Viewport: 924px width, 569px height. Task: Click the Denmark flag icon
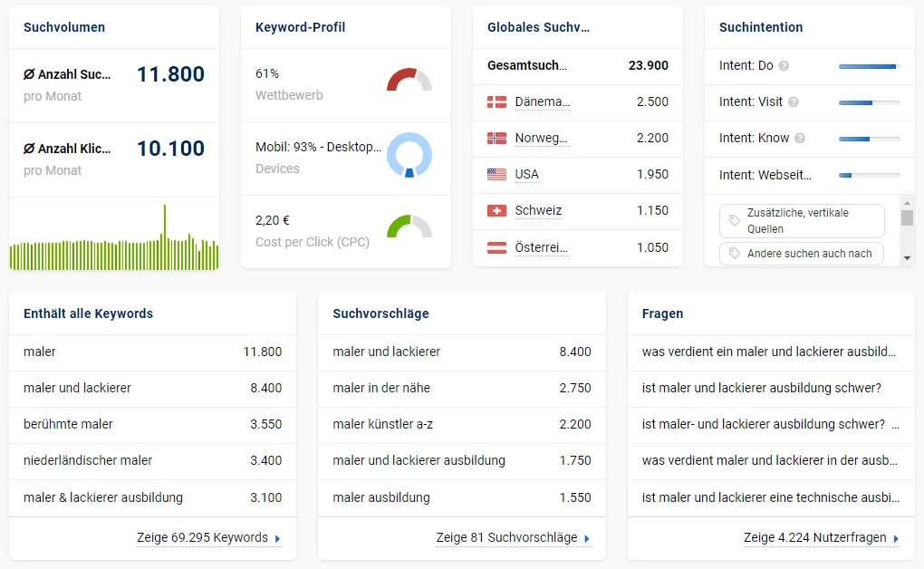[496, 102]
